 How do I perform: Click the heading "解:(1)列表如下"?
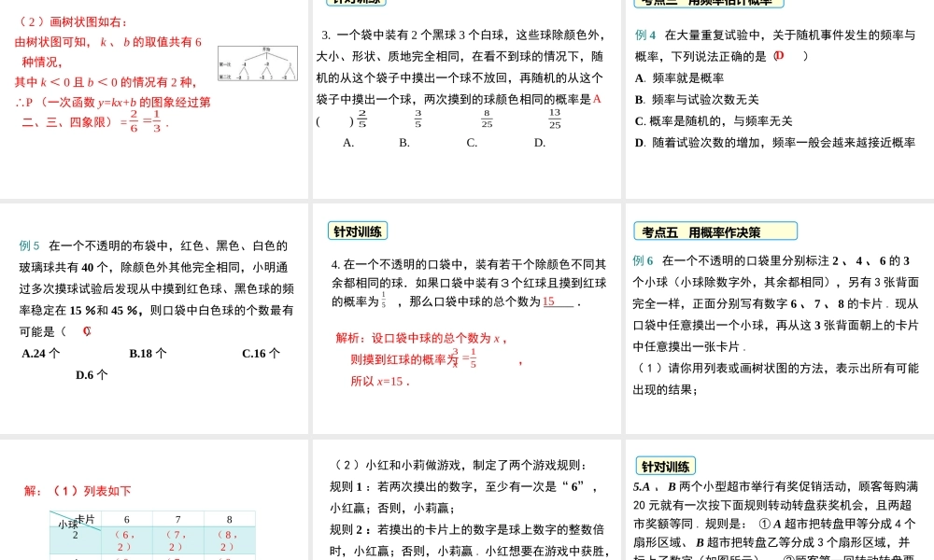(78, 491)
